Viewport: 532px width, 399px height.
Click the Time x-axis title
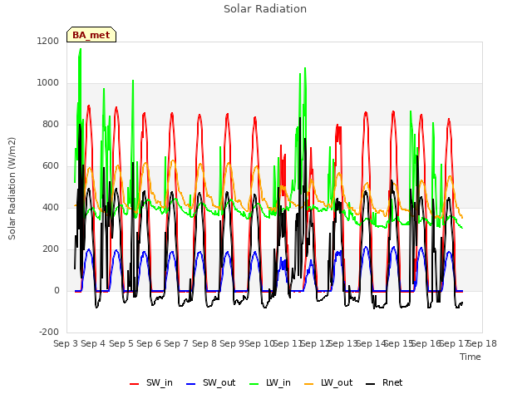pos(470,357)
